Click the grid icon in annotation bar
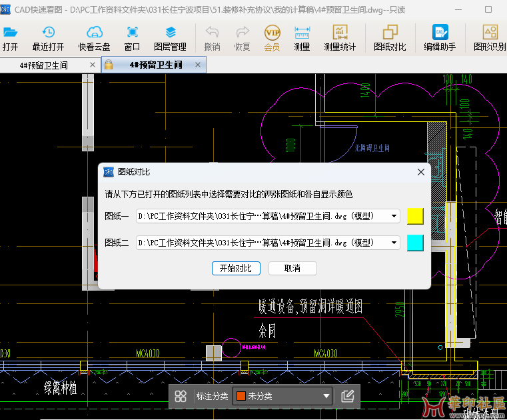The height and width of the screenshot is (420, 507). click(x=181, y=396)
